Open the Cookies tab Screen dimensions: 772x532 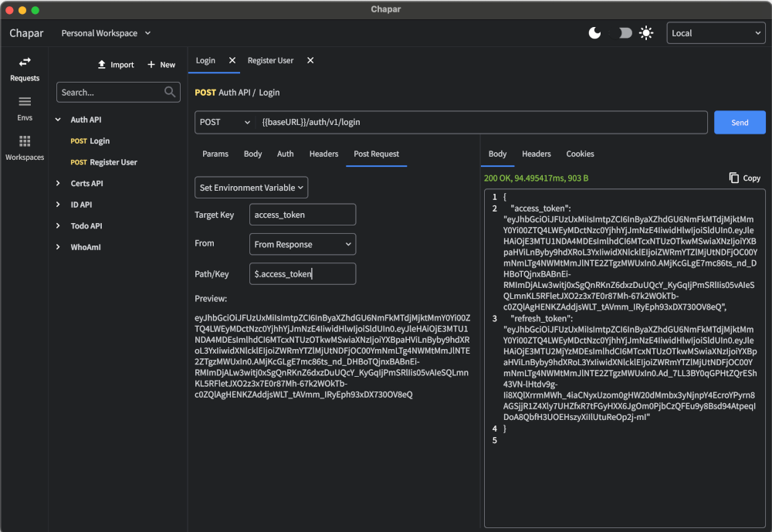pos(580,154)
